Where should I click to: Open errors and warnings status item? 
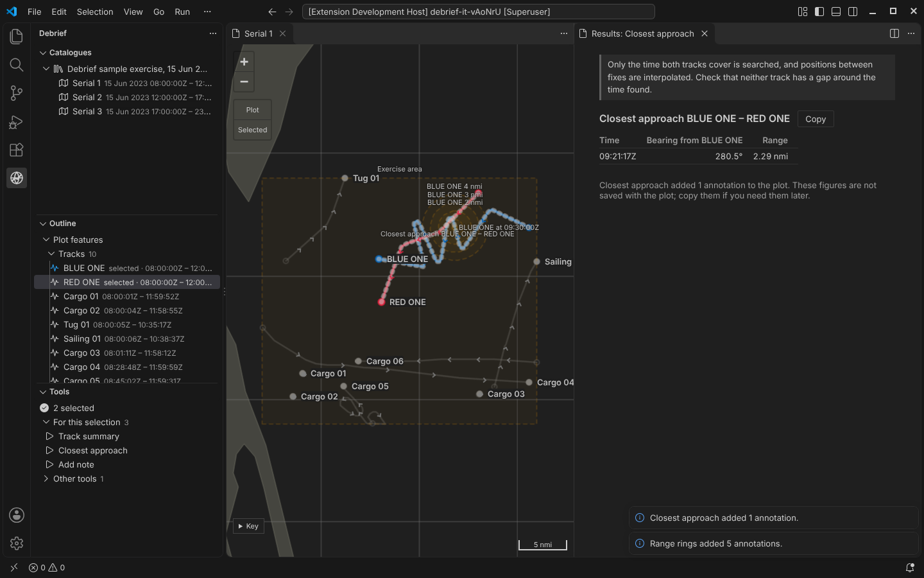point(47,568)
